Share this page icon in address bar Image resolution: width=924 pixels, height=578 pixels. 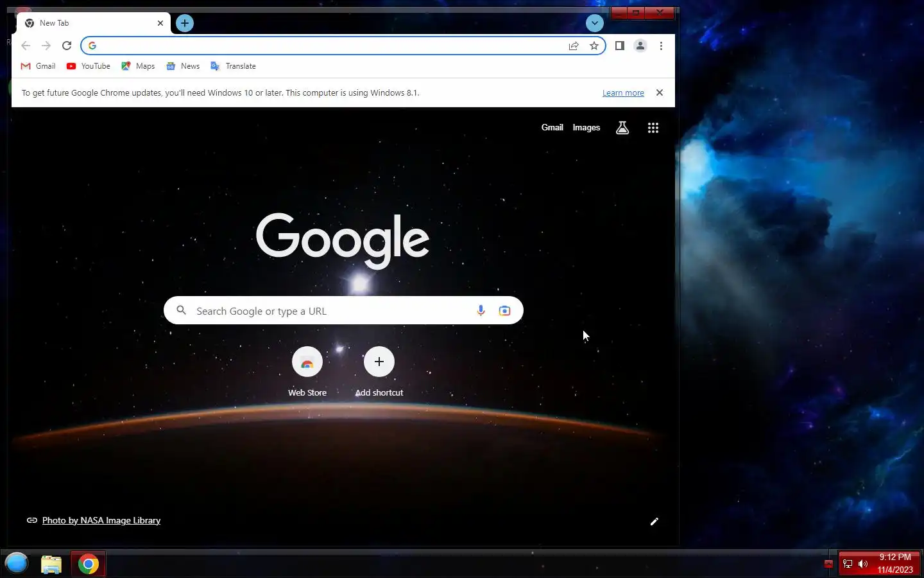pos(574,46)
